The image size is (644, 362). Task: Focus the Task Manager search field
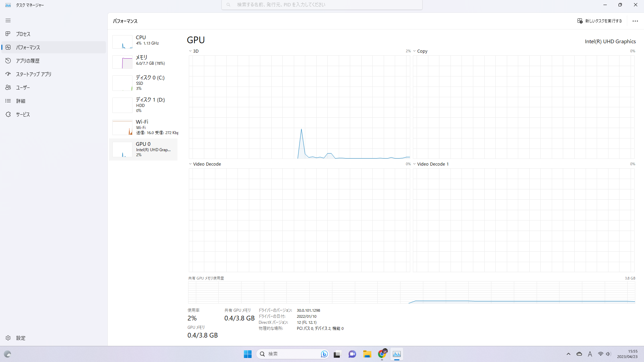click(x=322, y=5)
